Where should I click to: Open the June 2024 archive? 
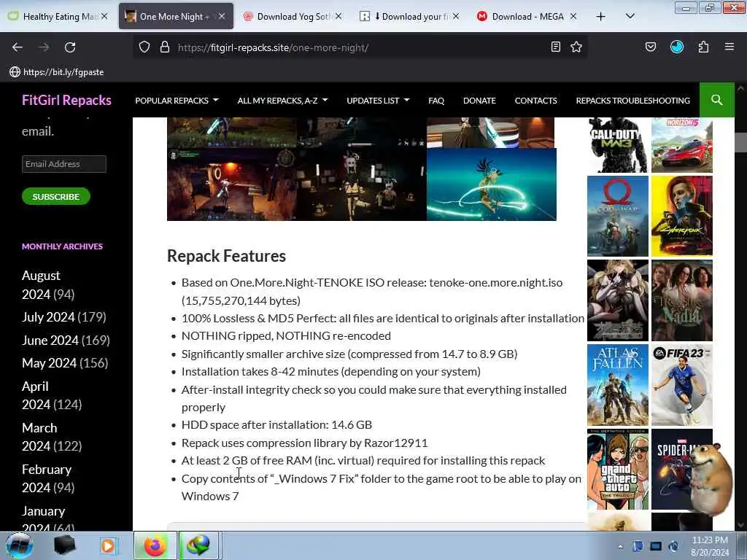click(x=50, y=340)
